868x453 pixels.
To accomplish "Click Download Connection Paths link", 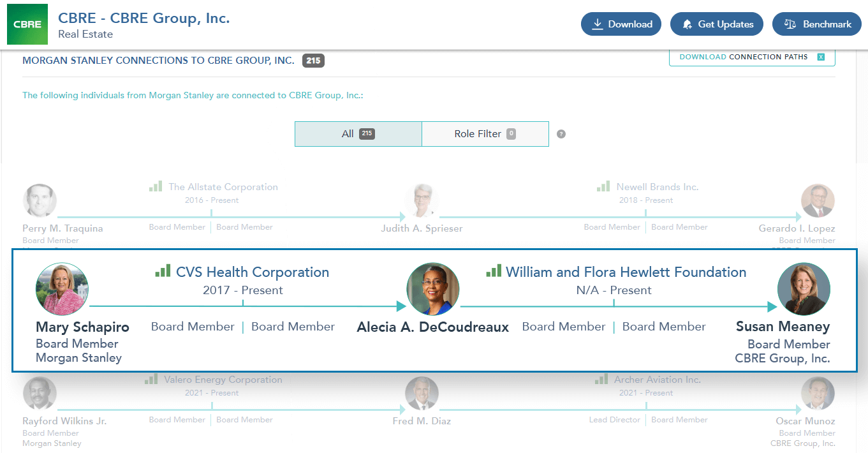I will [x=743, y=57].
